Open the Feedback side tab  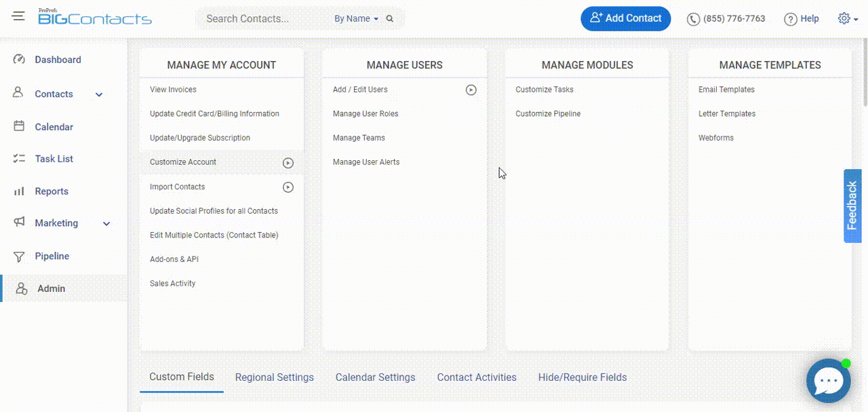[x=852, y=206]
